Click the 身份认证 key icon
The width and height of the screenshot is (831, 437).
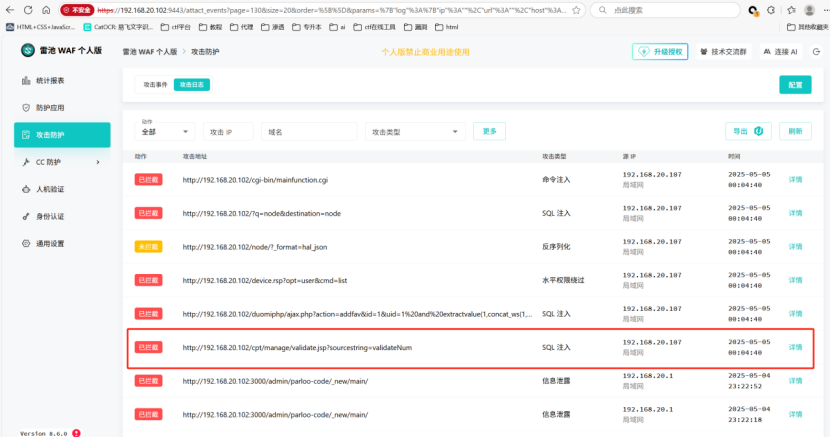26,216
